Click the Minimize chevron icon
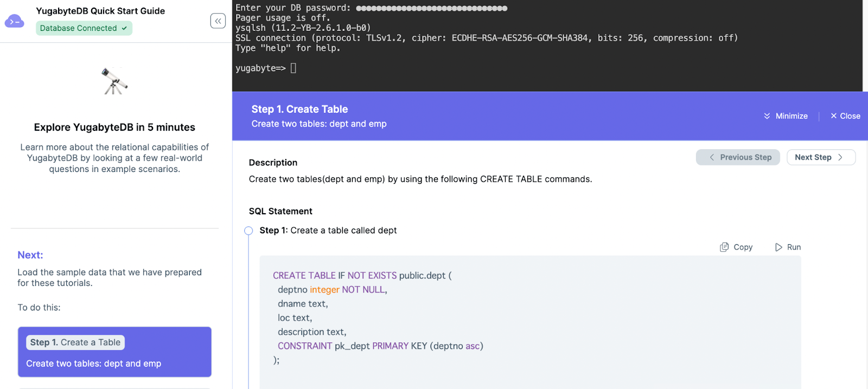The height and width of the screenshot is (389, 868). [x=767, y=116]
